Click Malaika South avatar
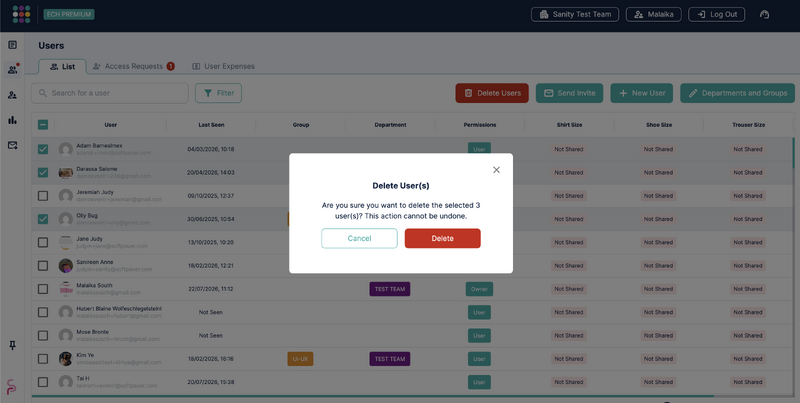Screen dimensions: 800x403 click(65, 289)
